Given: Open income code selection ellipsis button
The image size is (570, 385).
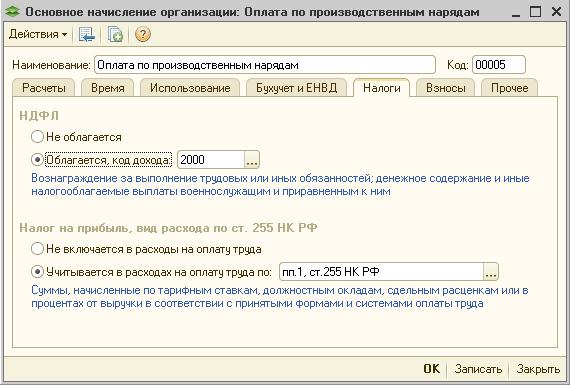Looking at the screenshot, I should coord(252,160).
